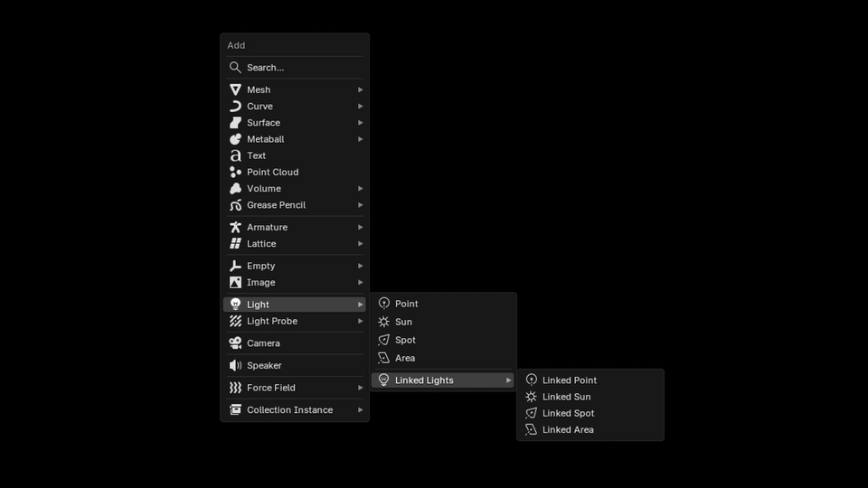Click the Linked Area light icon
This screenshot has width=868, height=488.
click(x=531, y=430)
